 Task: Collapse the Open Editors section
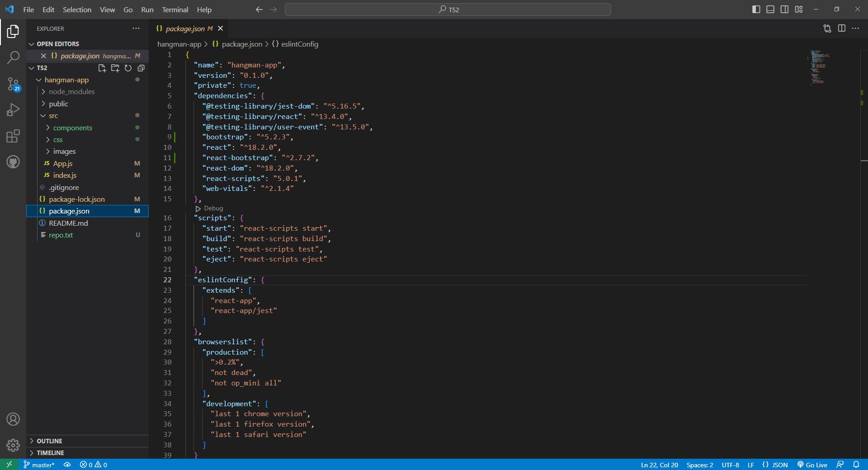32,44
